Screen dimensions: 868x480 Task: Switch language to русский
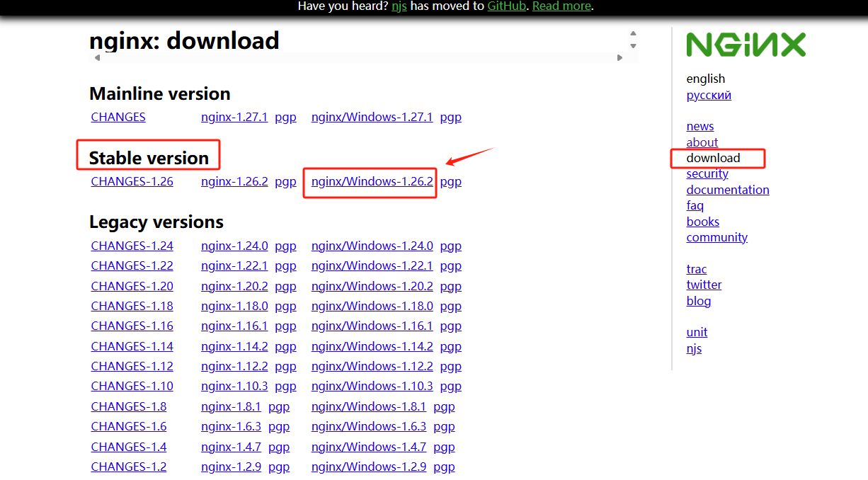tap(709, 95)
